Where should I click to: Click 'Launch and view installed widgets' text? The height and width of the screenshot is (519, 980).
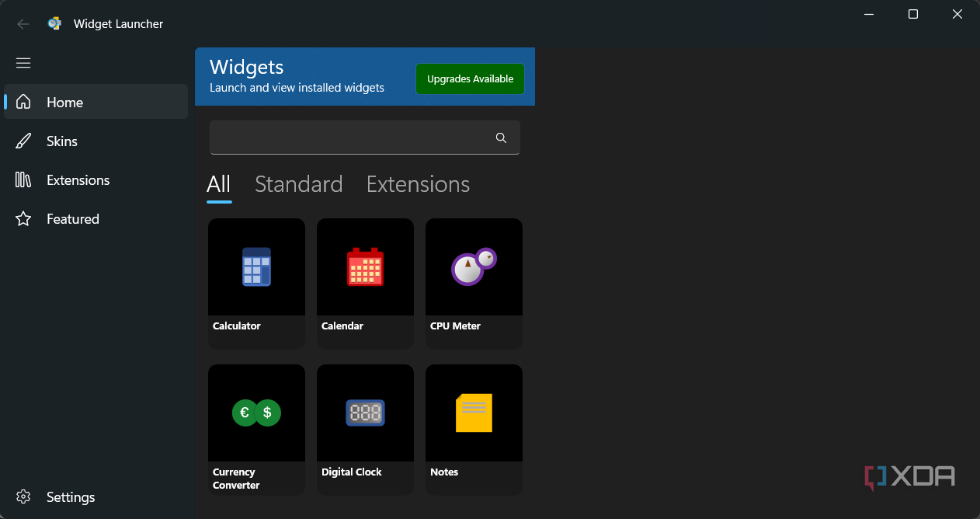click(297, 88)
